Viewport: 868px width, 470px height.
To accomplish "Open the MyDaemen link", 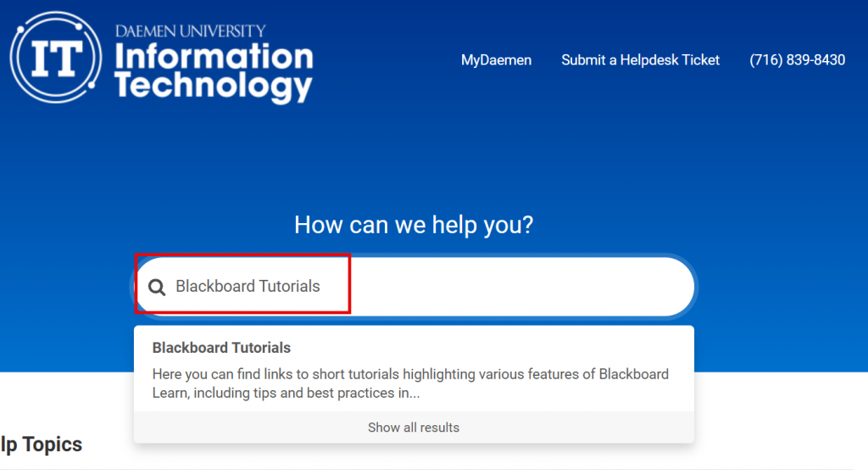I will tap(496, 60).
